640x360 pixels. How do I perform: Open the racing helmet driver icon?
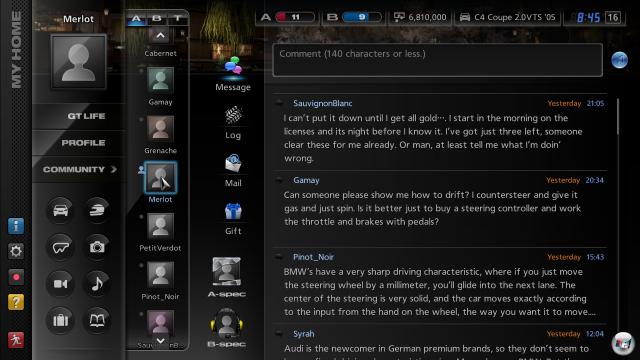click(97, 210)
